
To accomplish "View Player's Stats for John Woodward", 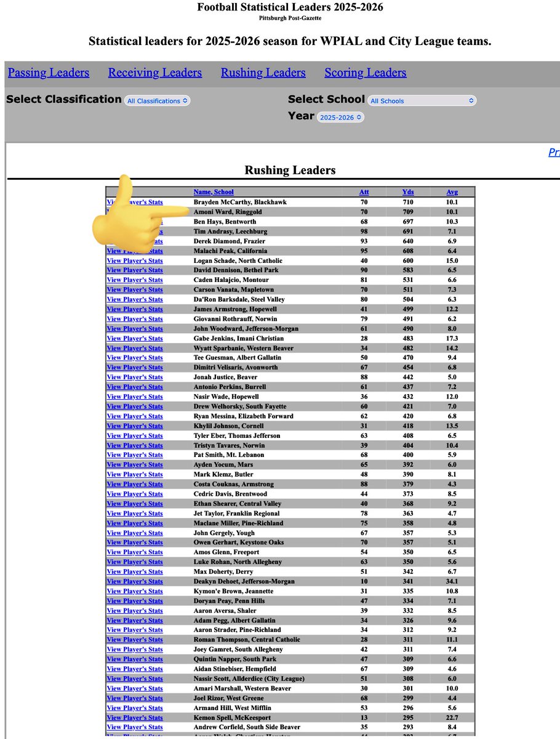I will 135,328.
